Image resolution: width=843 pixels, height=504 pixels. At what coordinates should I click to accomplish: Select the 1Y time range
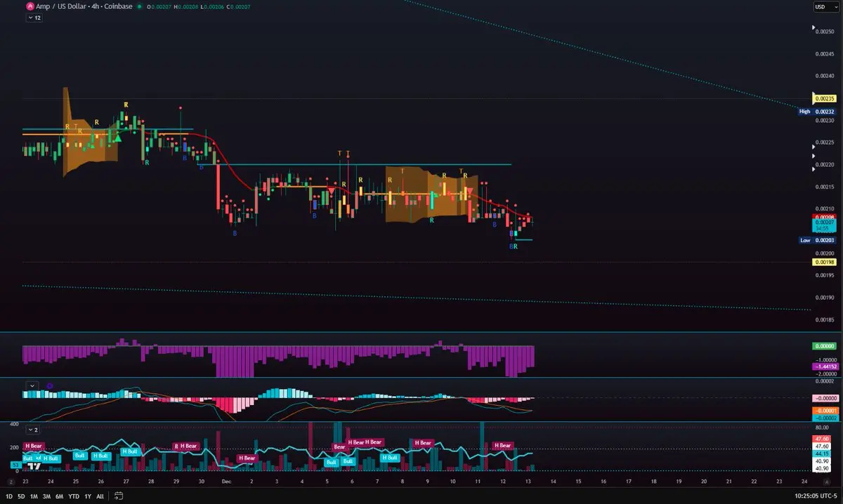tap(88, 496)
